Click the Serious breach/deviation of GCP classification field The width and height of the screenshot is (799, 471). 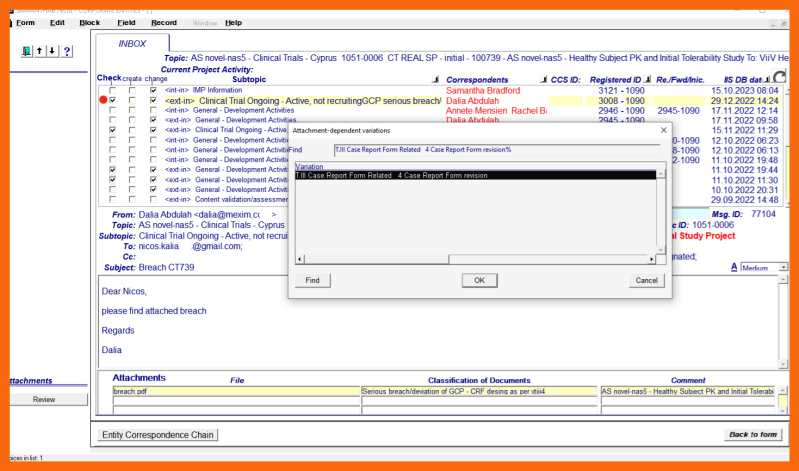[479, 391]
